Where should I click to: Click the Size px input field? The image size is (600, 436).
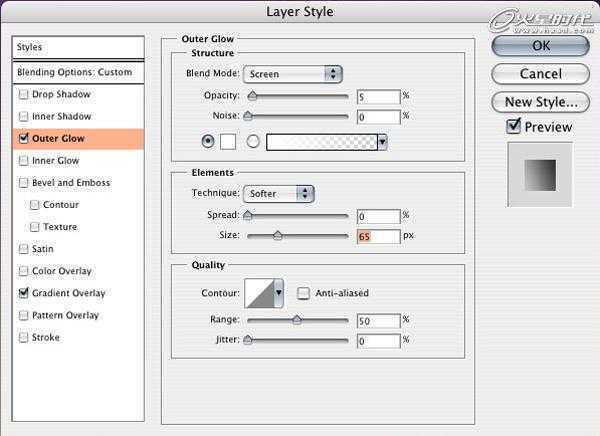pyautogui.click(x=378, y=237)
